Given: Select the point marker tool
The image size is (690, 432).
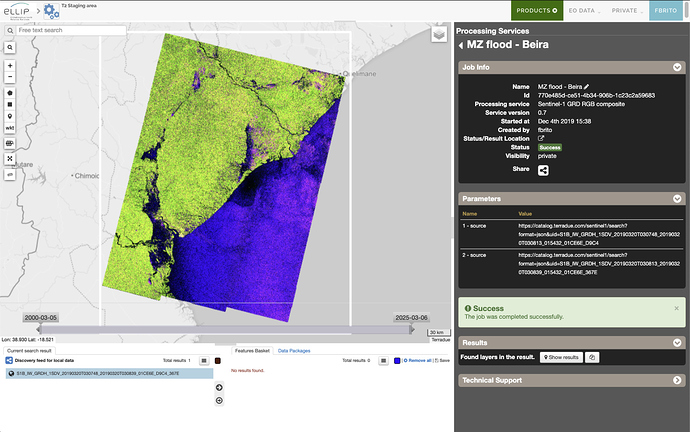Looking at the screenshot, I should point(10,115).
